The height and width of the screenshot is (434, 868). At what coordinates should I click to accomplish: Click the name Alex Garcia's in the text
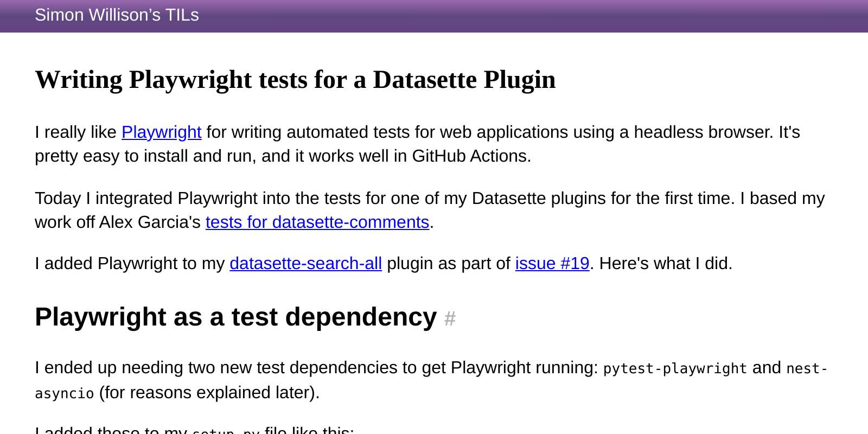pyautogui.click(x=150, y=222)
